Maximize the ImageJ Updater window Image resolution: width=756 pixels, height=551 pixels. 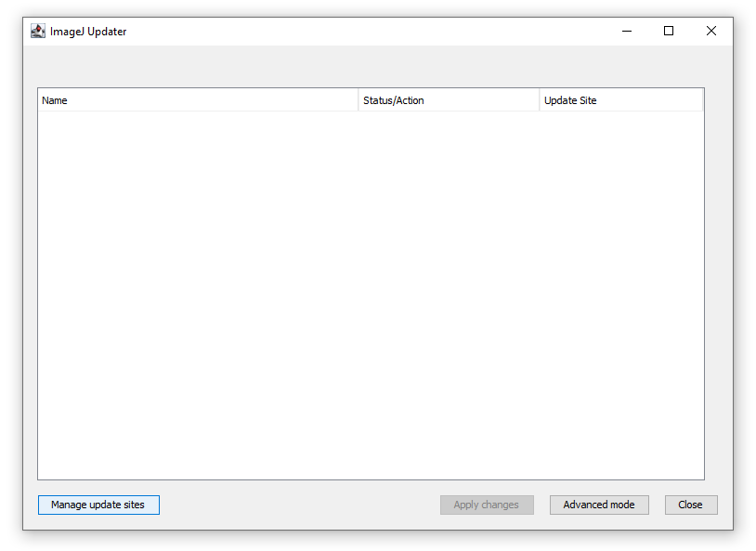(669, 32)
